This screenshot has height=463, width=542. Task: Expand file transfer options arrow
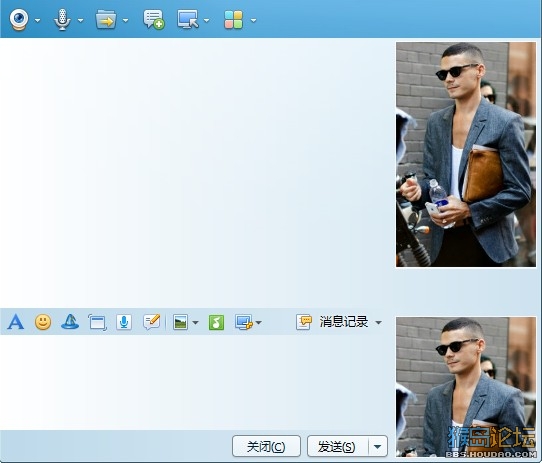[x=125, y=20]
